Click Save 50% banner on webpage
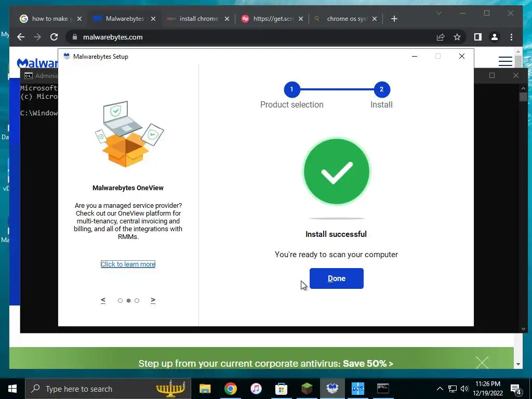 (265, 364)
